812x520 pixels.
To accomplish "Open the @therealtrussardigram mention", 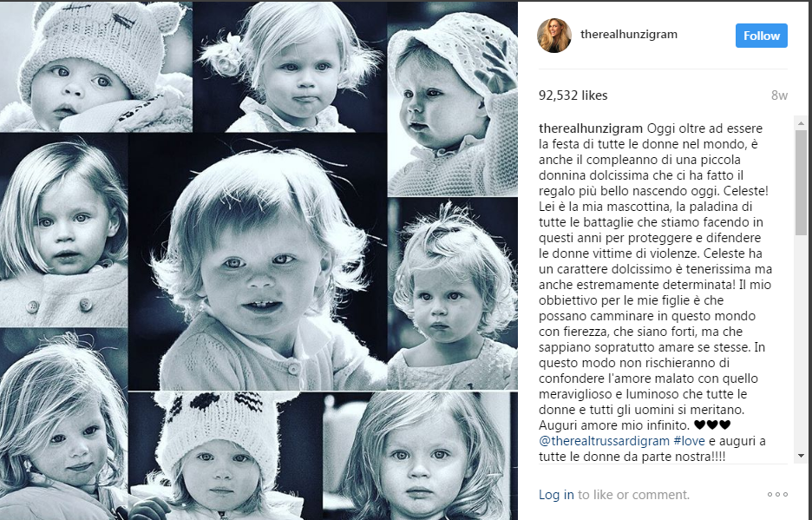I will point(605,441).
